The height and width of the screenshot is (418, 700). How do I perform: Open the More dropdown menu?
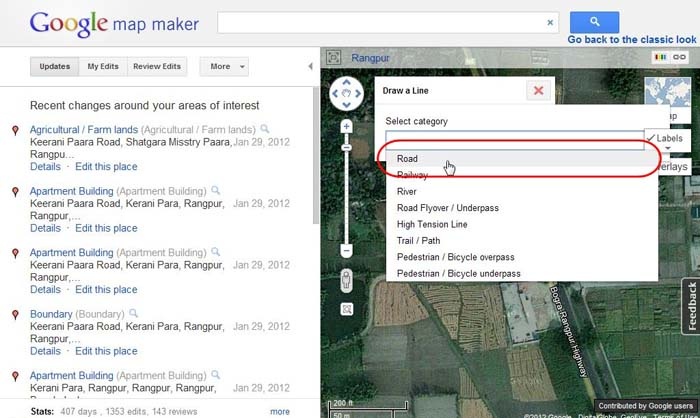click(225, 67)
